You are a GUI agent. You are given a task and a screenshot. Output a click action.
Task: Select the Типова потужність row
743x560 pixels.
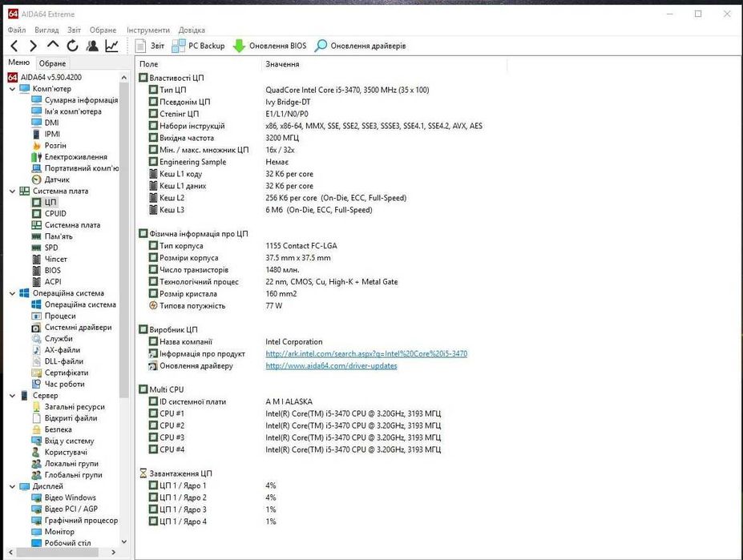point(216,306)
